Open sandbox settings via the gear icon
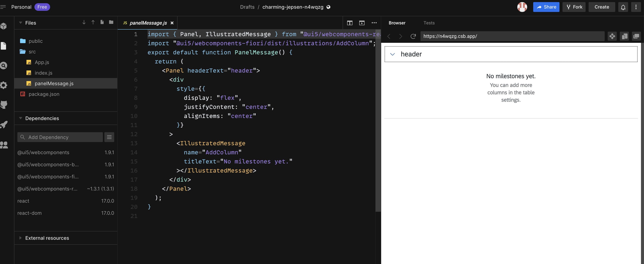The width and height of the screenshot is (644, 264). click(x=4, y=85)
